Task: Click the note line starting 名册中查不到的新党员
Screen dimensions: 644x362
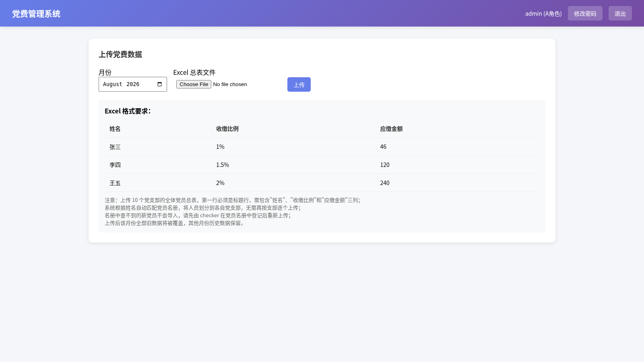Action: (x=198, y=215)
